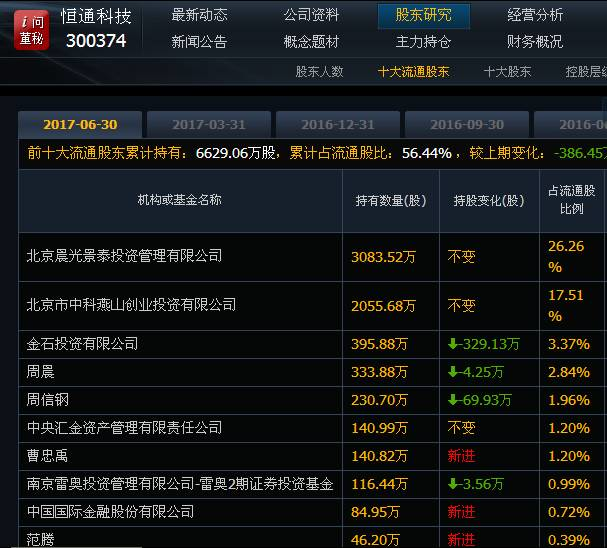Open the 公司资料 menu
Image resolution: width=607 pixels, height=548 pixels.
tap(311, 15)
